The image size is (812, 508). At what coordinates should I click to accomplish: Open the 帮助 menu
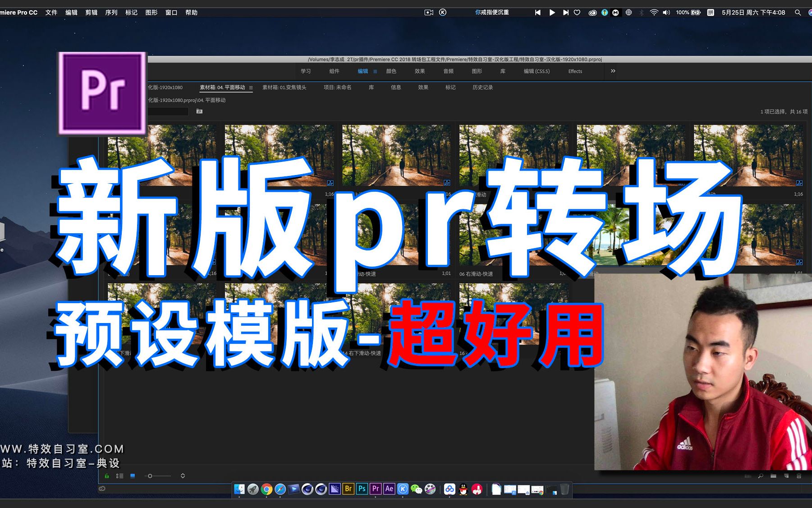click(192, 13)
